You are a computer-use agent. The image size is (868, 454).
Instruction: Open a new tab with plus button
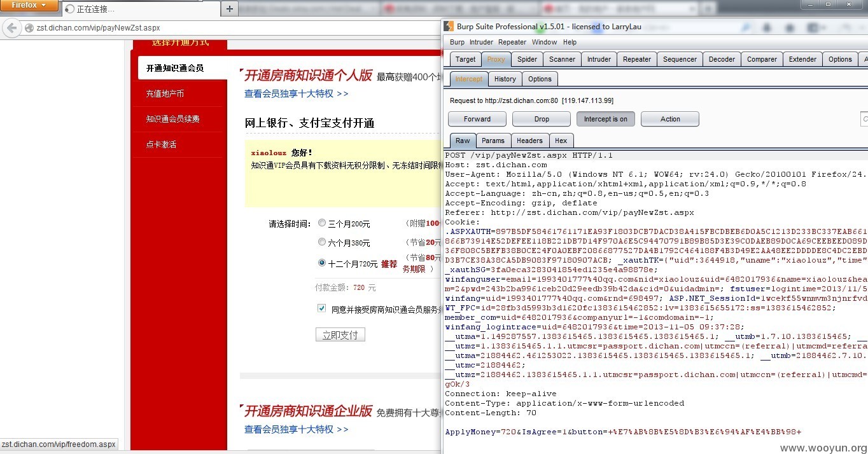click(230, 8)
